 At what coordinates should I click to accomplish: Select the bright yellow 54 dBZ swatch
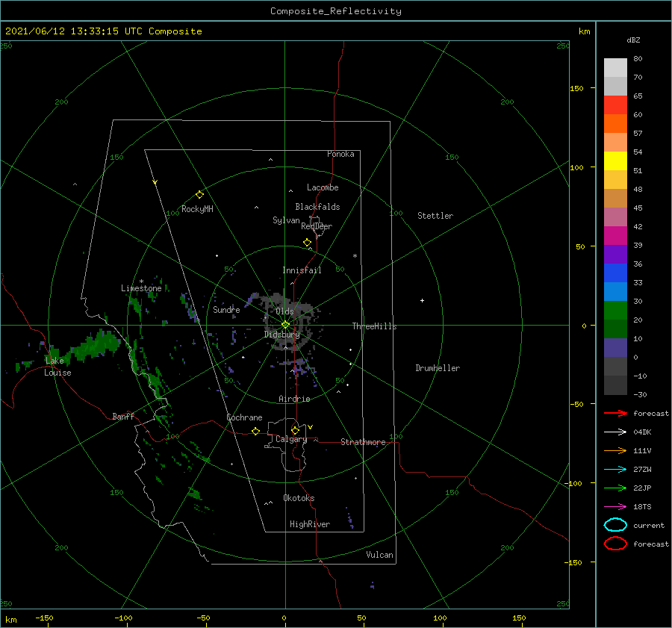[615, 161]
